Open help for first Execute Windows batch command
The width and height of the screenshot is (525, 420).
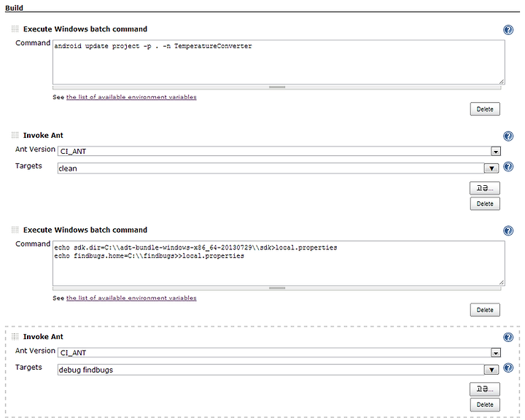pyautogui.click(x=508, y=30)
